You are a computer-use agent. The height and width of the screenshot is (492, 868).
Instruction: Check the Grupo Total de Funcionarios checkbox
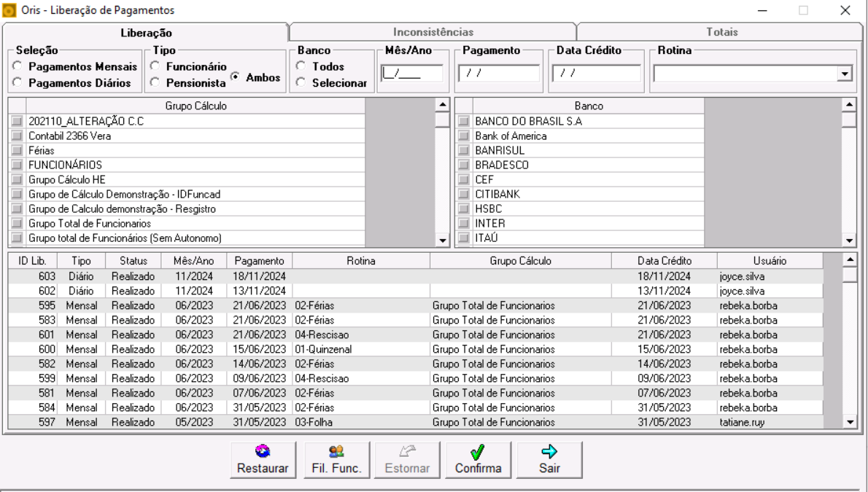click(x=18, y=224)
